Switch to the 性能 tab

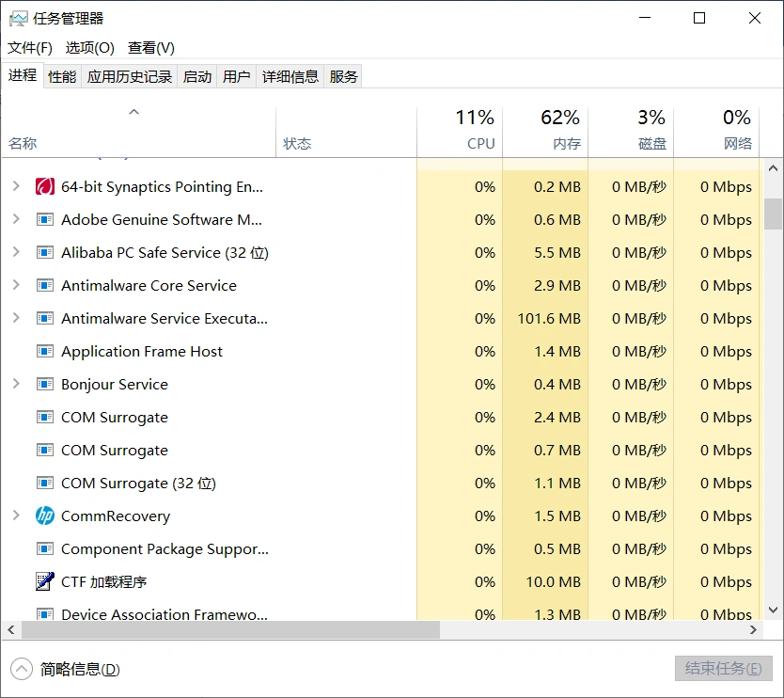[x=62, y=77]
